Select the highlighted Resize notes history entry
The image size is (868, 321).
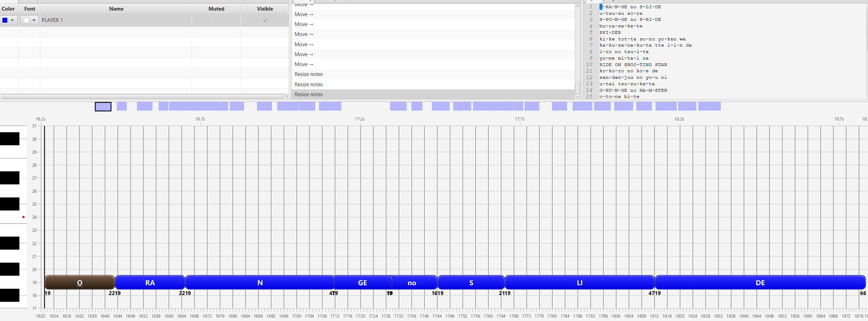(x=309, y=94)
